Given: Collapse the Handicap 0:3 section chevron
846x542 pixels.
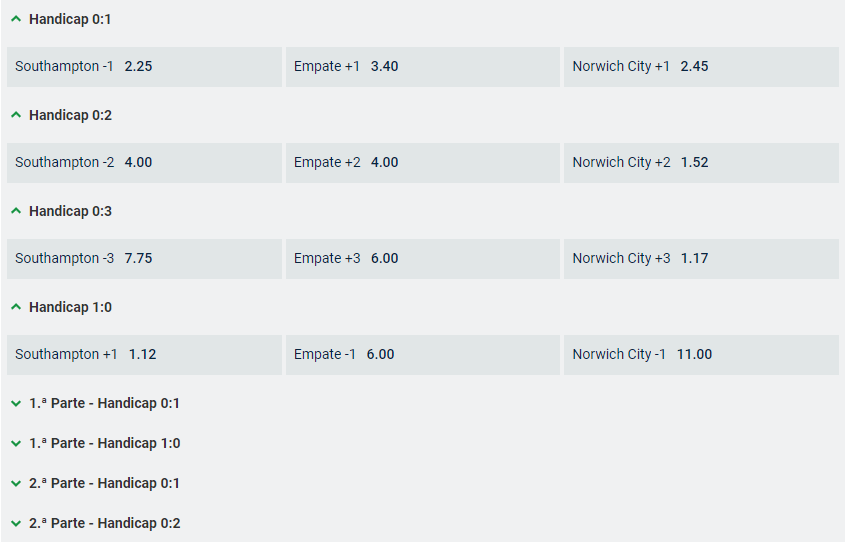Looking at the screenshot, I should coord(16,211).
